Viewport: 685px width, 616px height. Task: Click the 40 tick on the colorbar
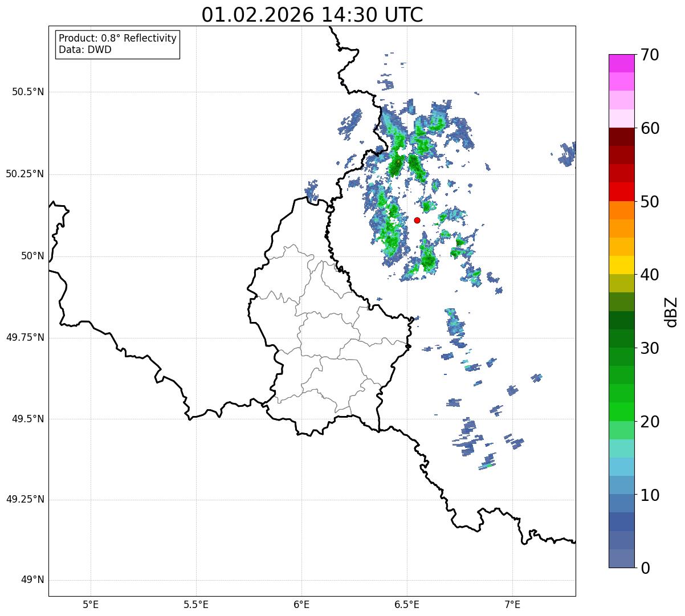tap(650, 275)
